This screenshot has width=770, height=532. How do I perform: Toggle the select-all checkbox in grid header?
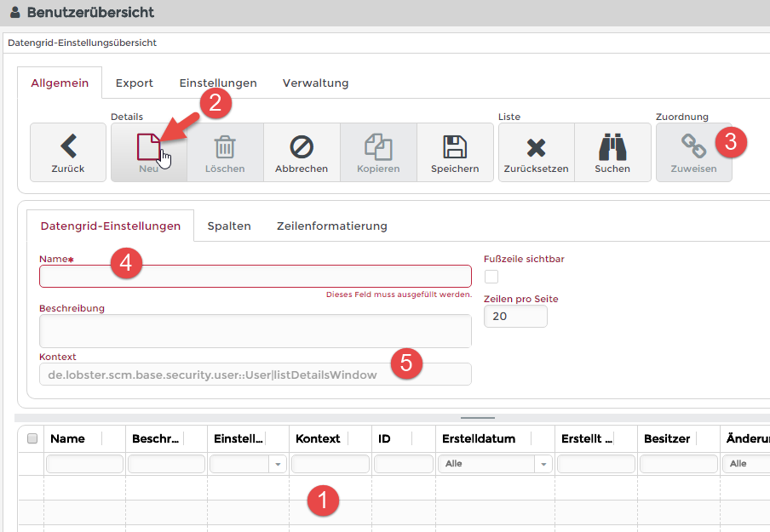coord(32,438)
